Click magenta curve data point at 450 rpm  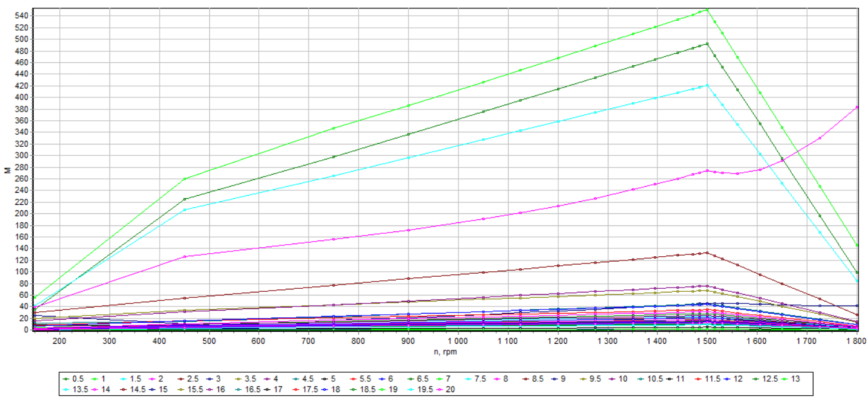click(x=184, y=257)
